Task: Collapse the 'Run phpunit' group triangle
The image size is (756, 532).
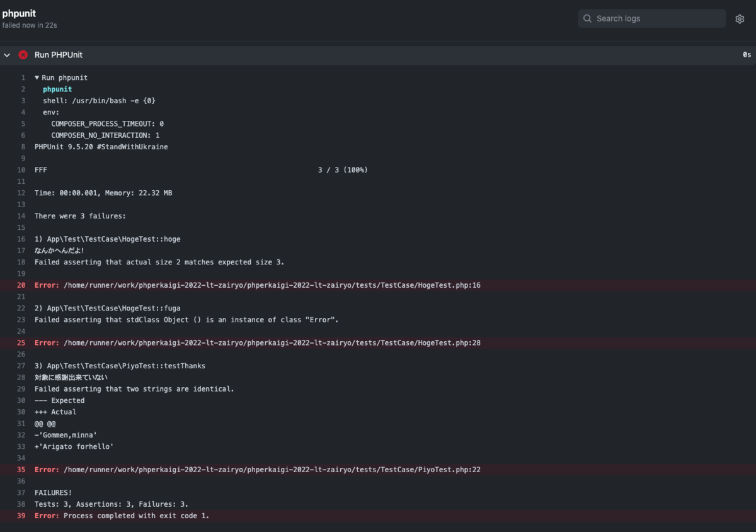Action: tap(37, 77)
